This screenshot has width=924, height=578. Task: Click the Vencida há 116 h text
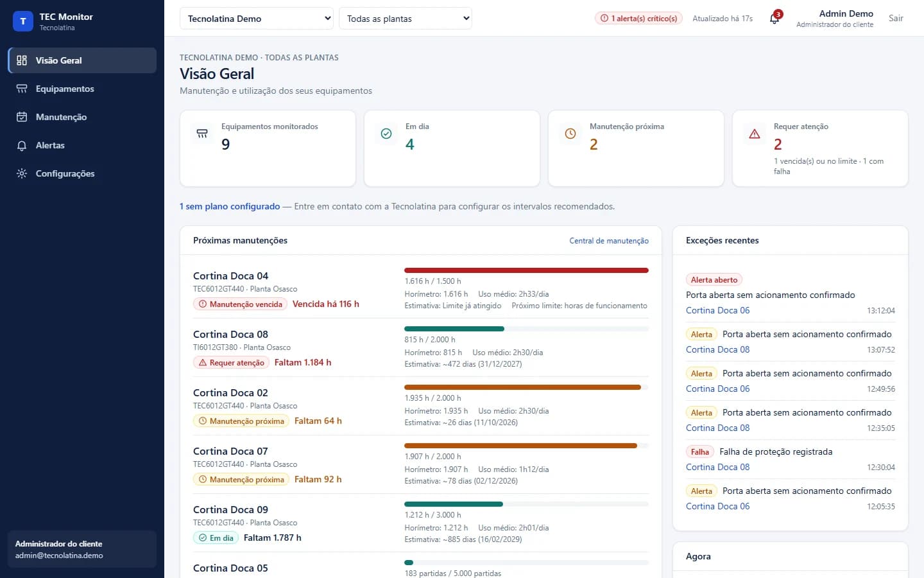(326, 304)
